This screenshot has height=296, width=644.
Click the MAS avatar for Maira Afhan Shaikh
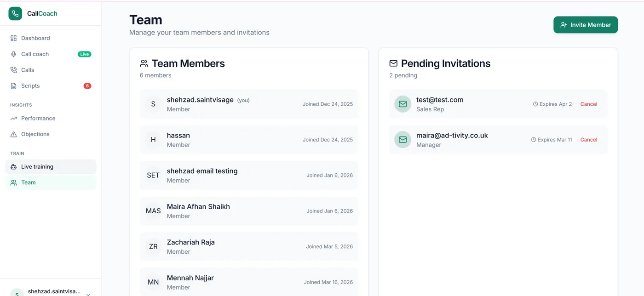153,211
